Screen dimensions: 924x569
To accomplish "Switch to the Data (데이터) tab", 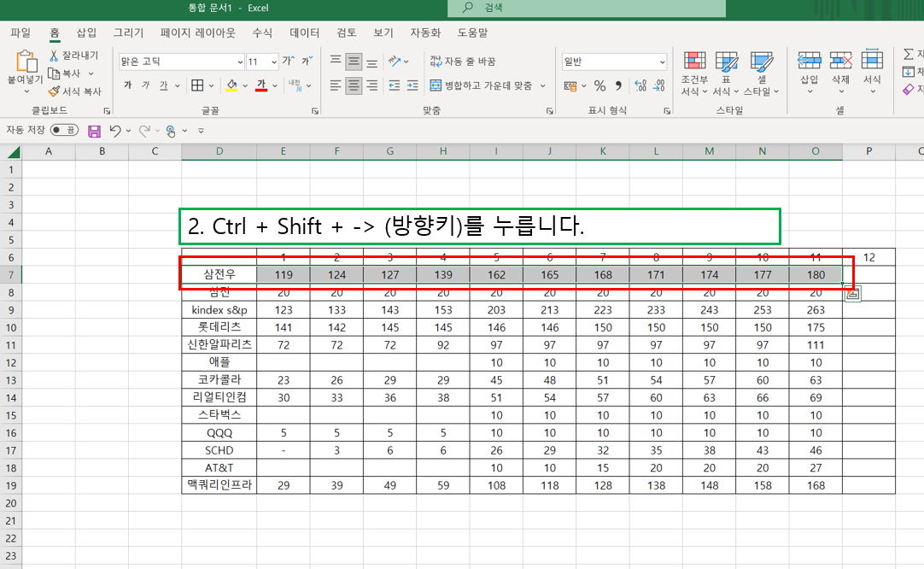I will (305, 32).
